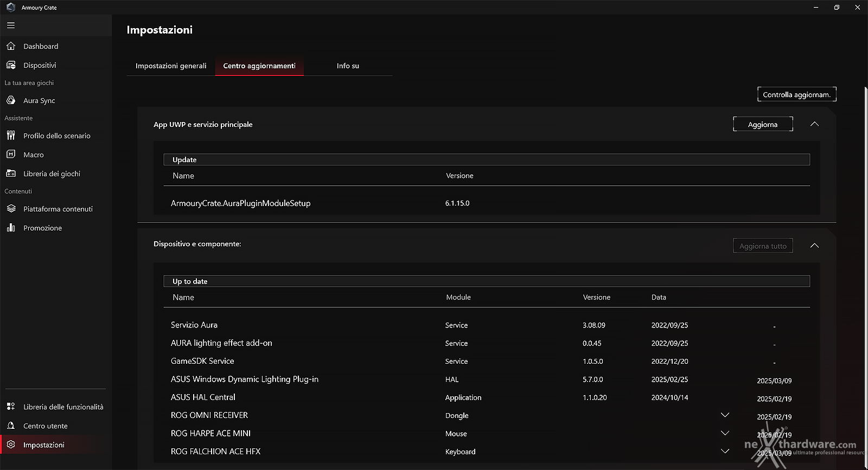Click the Armoury Crate logo icon

(x=11, y=8)
